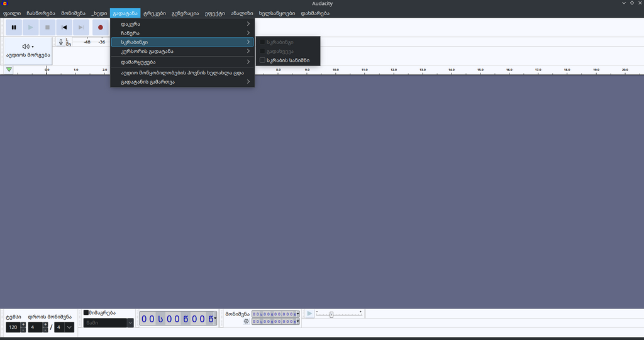644x340 pixels.
Task: Open the upper selection time format dropdown
Action: (297, 314)
